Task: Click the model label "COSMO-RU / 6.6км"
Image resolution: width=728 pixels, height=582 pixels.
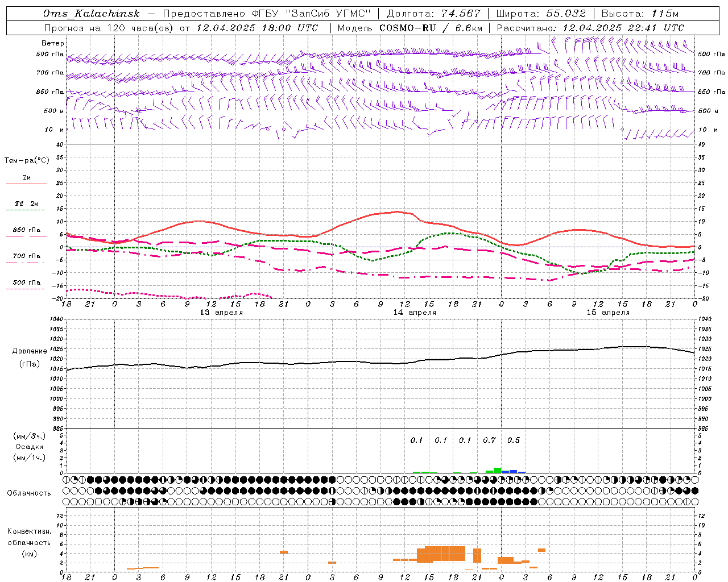Action: tap(431, 28)
